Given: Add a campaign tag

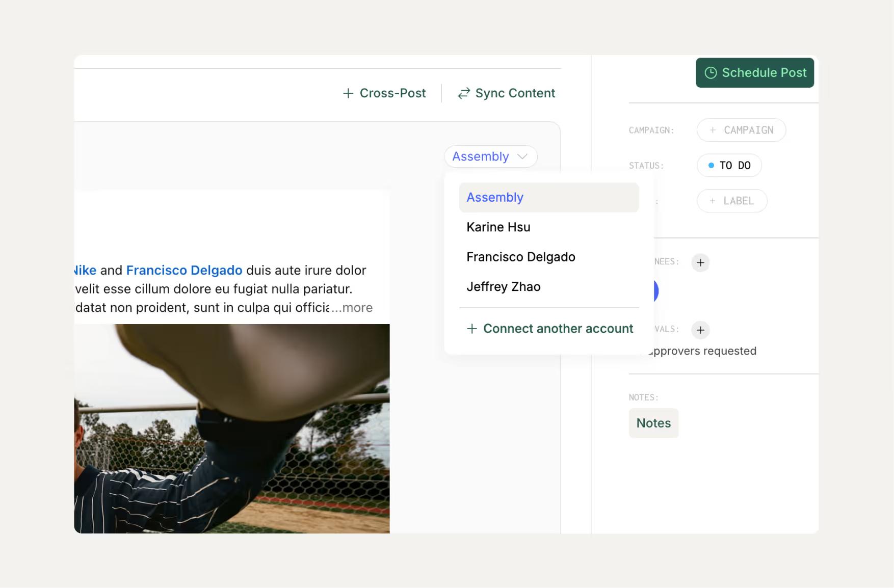Looking at the screenshot, I should (741, 130).
